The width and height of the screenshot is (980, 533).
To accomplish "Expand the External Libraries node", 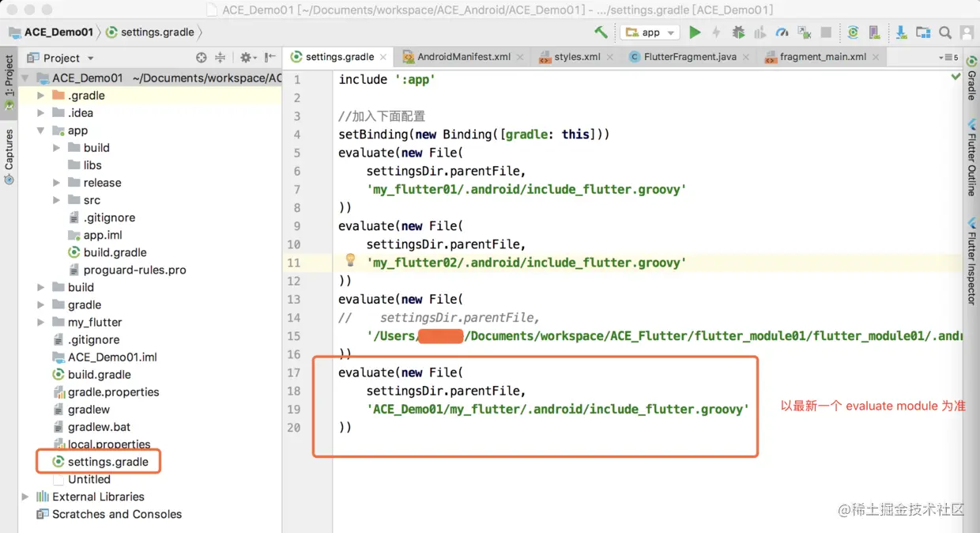I will [25, 497].
